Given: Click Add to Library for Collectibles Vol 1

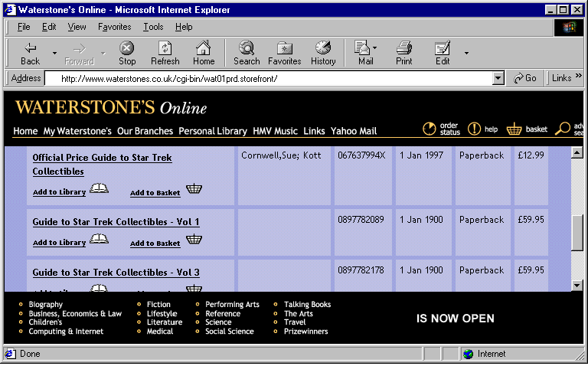Looking at the screenshot, I should 59,243.
